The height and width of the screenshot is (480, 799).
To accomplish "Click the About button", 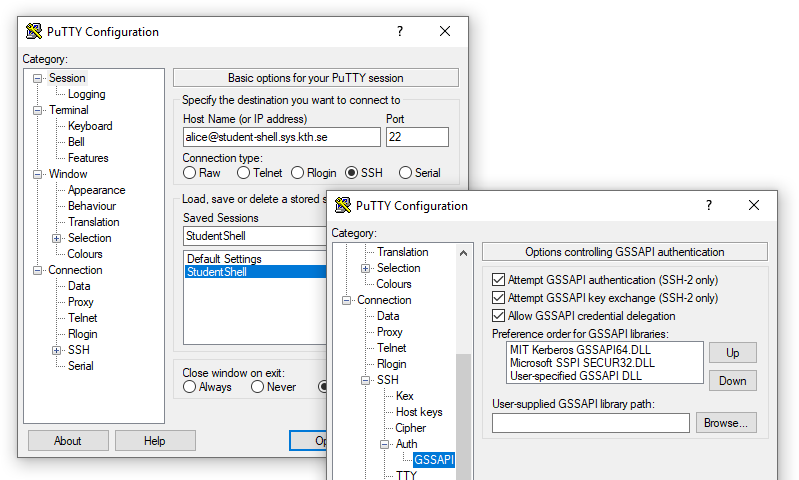I will (x=68, y=441).
